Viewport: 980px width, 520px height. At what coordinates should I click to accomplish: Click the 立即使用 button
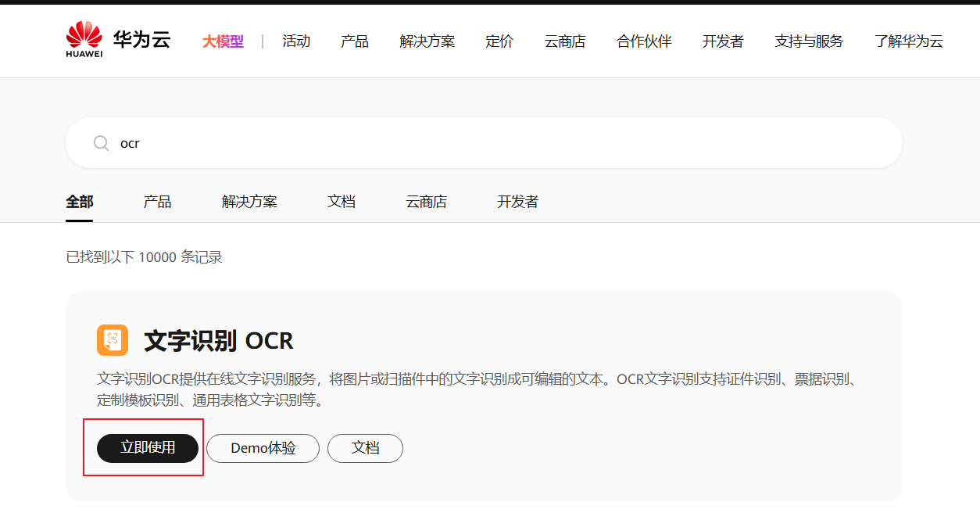148,448
